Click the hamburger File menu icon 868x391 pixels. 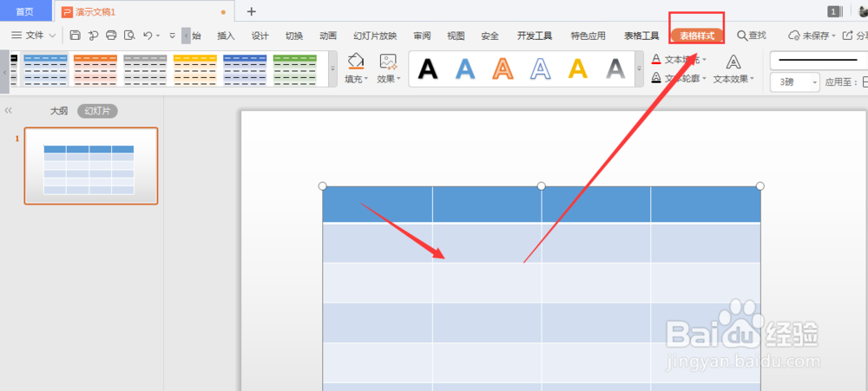coord(16,36)
